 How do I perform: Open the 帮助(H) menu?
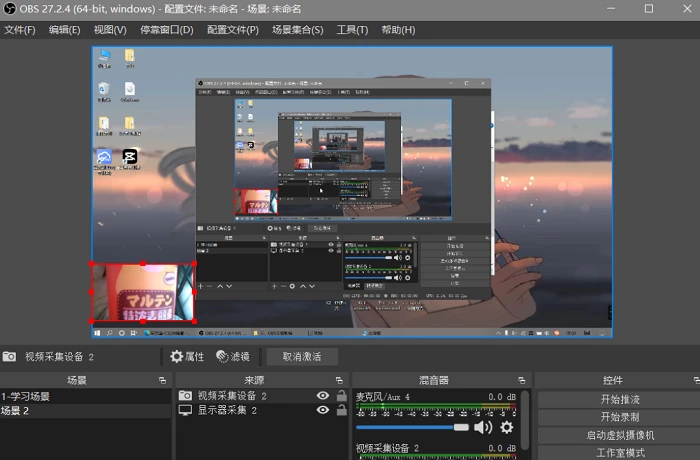(398, 30)
